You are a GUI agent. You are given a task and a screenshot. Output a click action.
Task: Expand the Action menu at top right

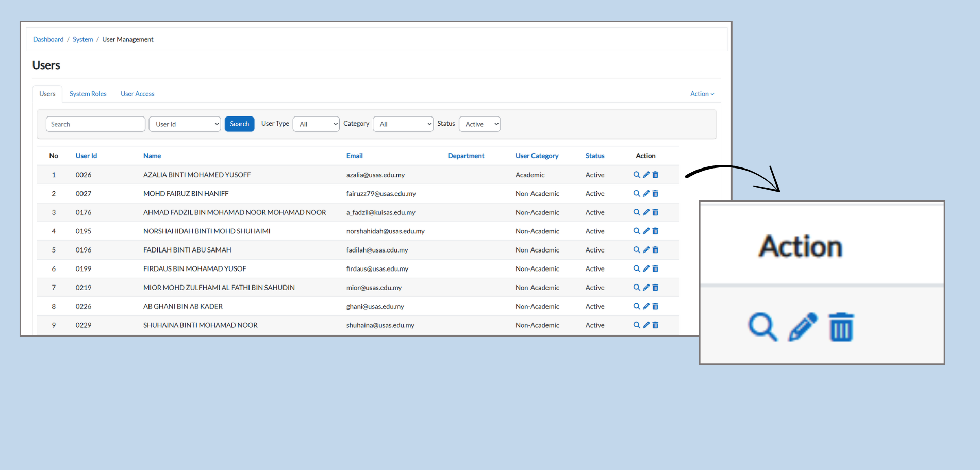pos(702,94)
